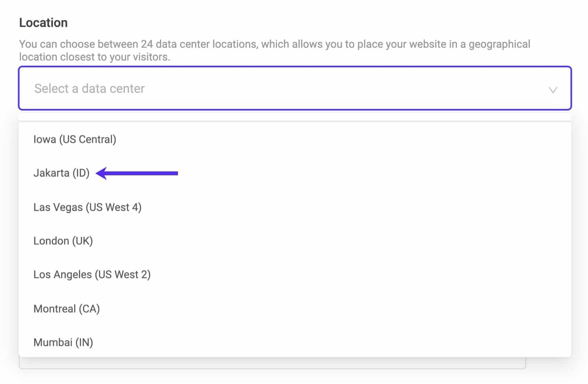
Task: Choose Los Angeles (US West 2)
Action: (92, 275)
